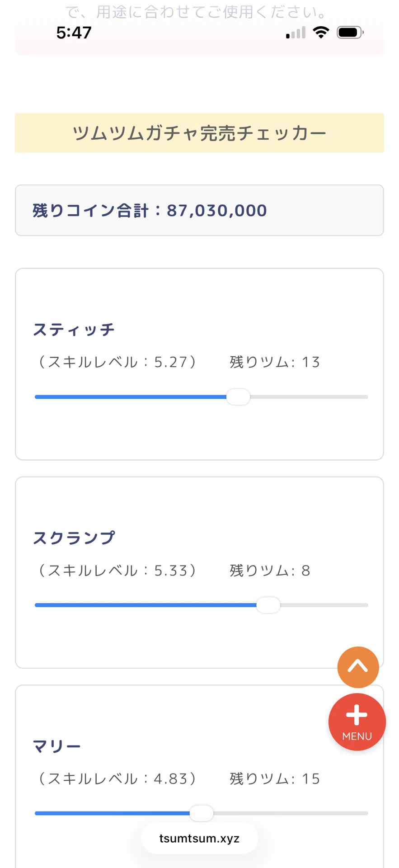Tap the 残りコイン合計 total box
399x868 pixels.
[x=199, y=210]
